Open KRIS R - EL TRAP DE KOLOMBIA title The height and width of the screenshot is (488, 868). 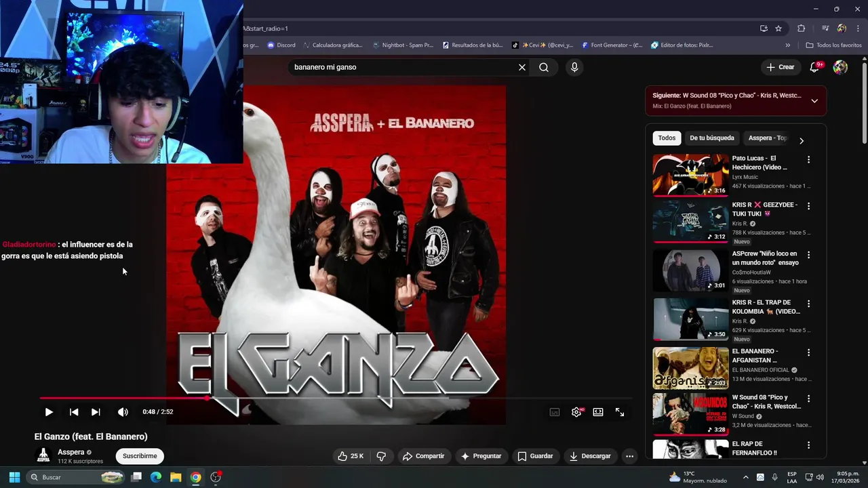(766, 307)
